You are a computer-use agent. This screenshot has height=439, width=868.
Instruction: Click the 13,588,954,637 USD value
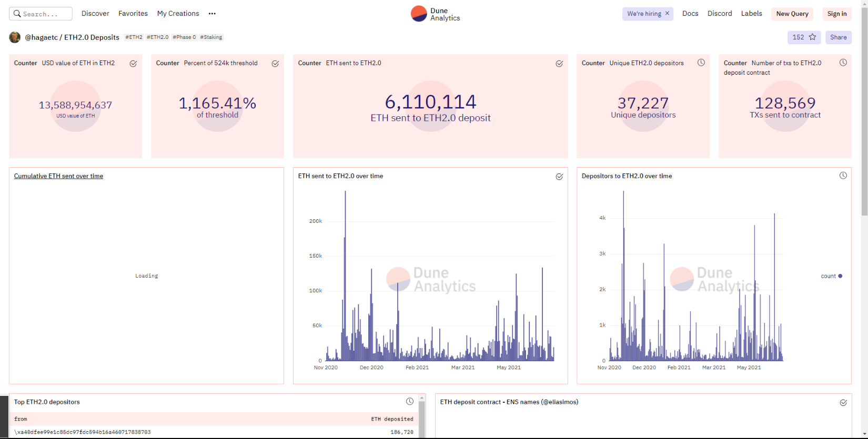[x=75, y=105]
